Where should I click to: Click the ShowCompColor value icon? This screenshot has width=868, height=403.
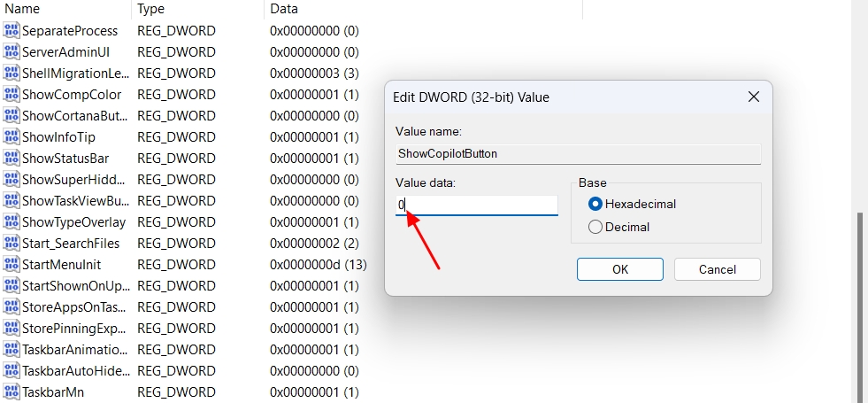tap(11, 95)
